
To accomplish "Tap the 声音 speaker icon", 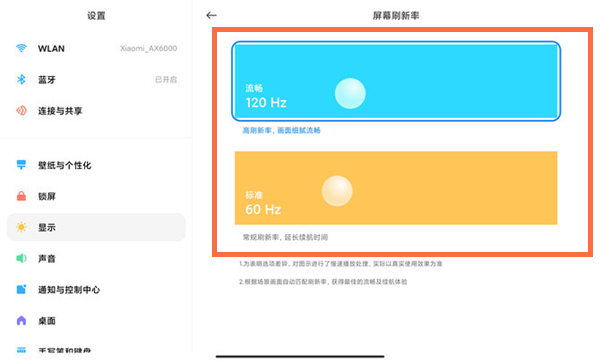I will (x=21, y=258).
